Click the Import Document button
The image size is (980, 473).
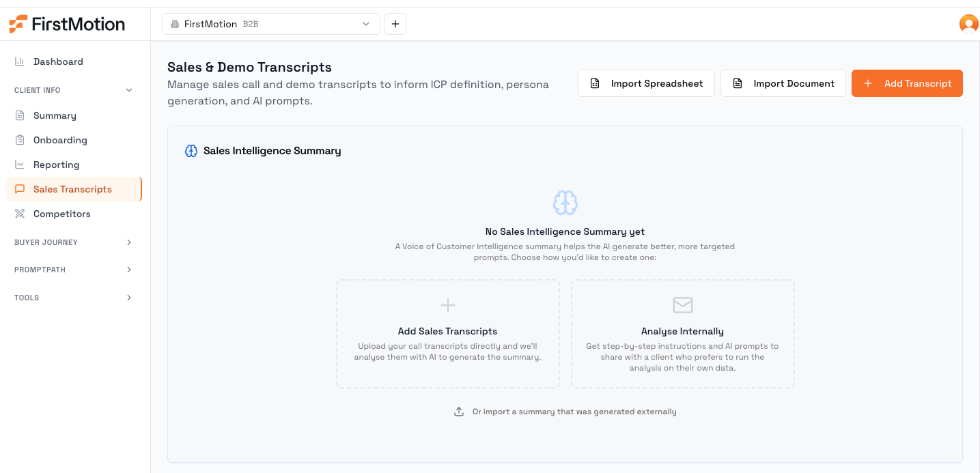783,83
